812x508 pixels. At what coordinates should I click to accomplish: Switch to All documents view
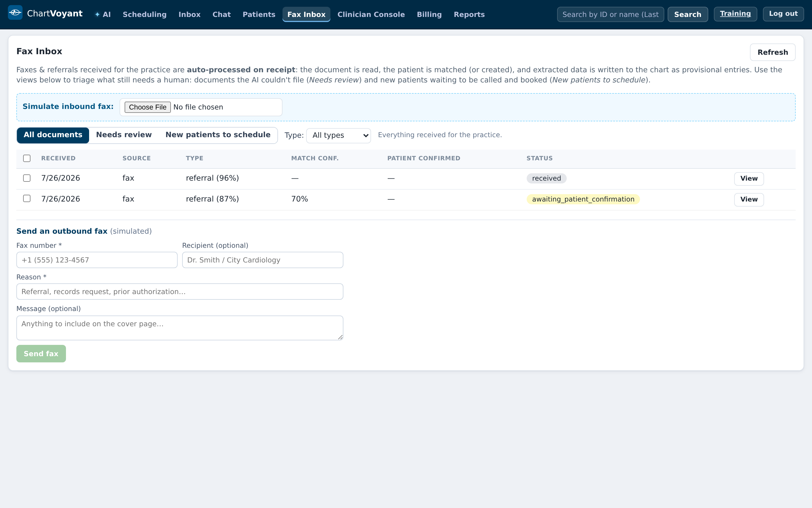click(x=53, y=135)
